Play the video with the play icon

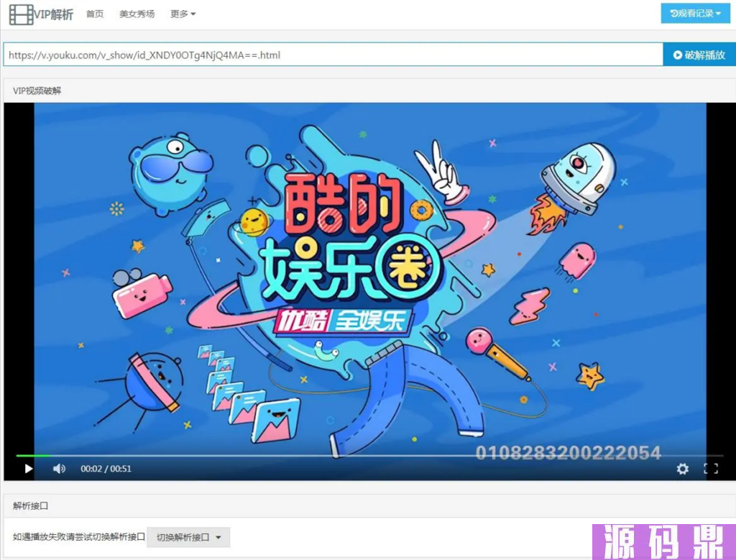(29, 469)
